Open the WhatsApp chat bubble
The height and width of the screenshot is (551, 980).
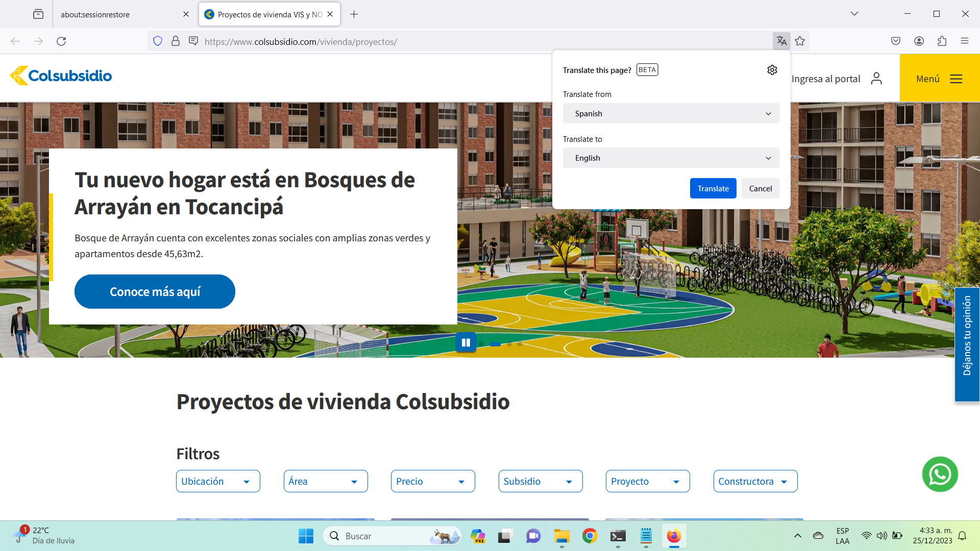click(x=940, y=474)
